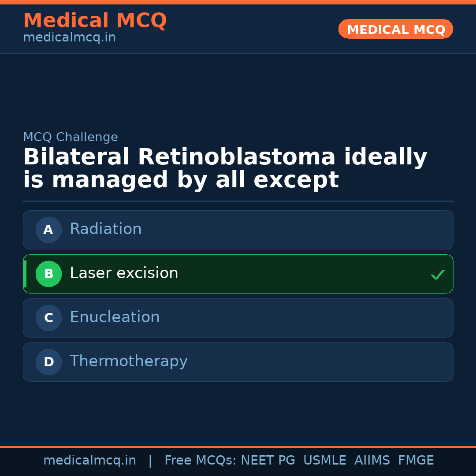Click the Bilateral Retinoblastoma question text
Screen dimensions: 476x476
pos(225,169)
